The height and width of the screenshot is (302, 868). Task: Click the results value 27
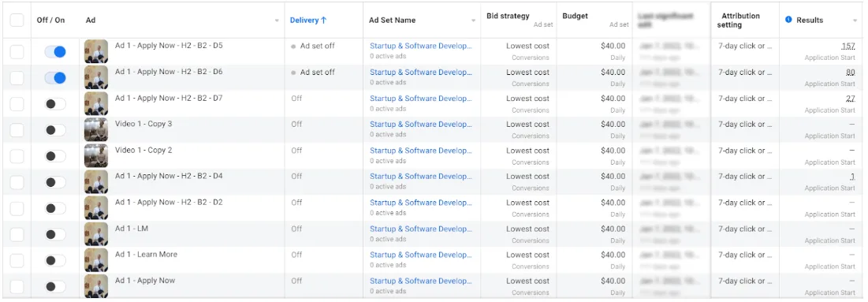click(x=851, y=98)
